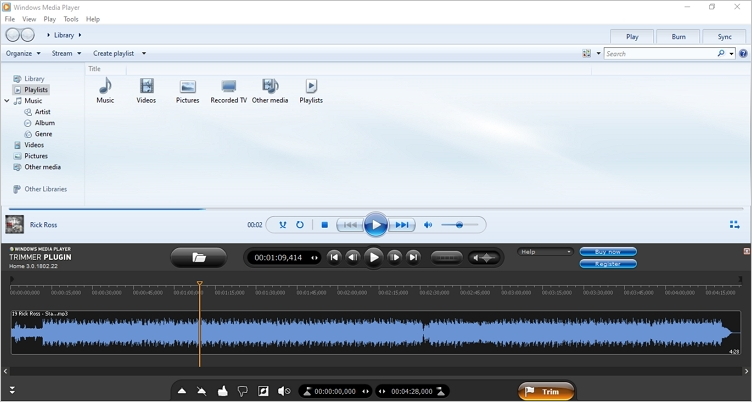
Task: Switch to the Play tab
Action: tap(632, 36)
